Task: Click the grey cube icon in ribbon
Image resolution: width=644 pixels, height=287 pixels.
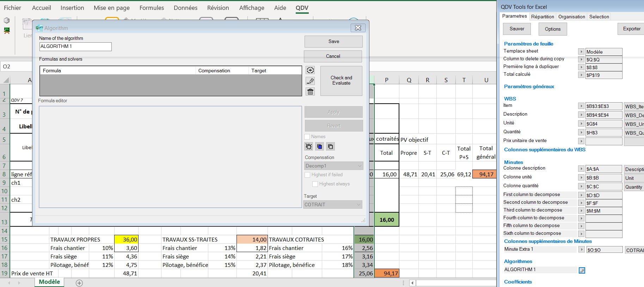Action: click(7, 21)
